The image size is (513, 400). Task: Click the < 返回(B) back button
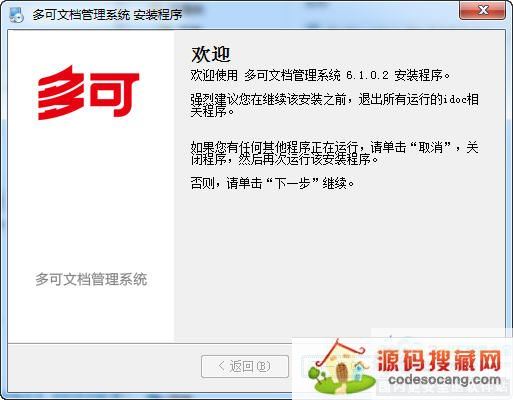tap(245, 366)
